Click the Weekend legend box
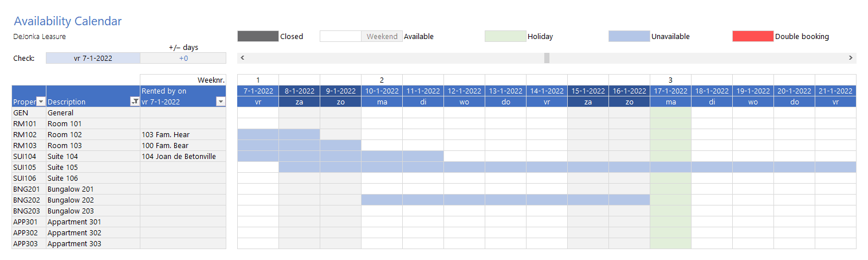The image size is (868, 260). (382, 36)
